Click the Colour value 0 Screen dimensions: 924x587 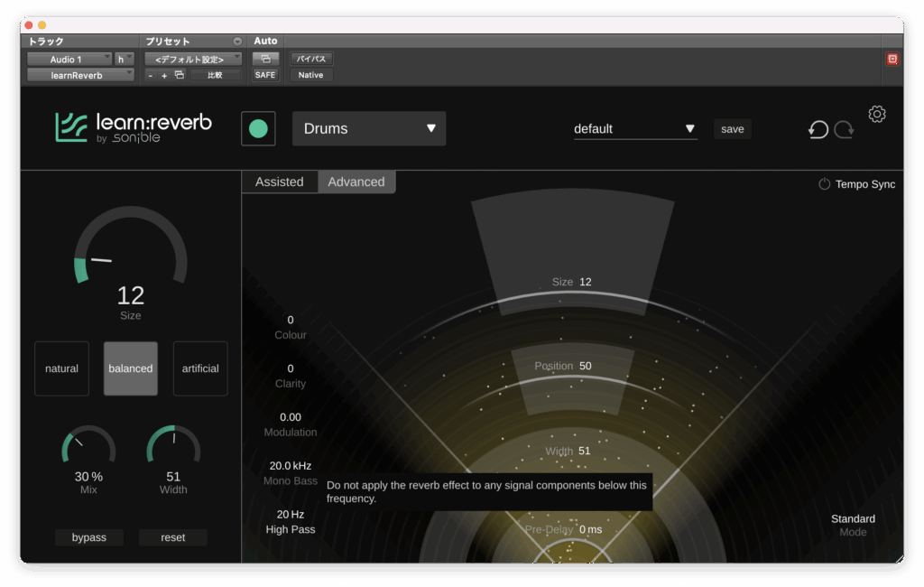(x=291, y=320)
